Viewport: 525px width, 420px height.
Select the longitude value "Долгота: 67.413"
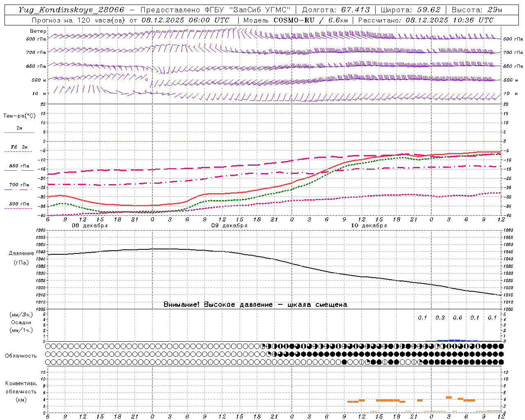click(336, 10)
